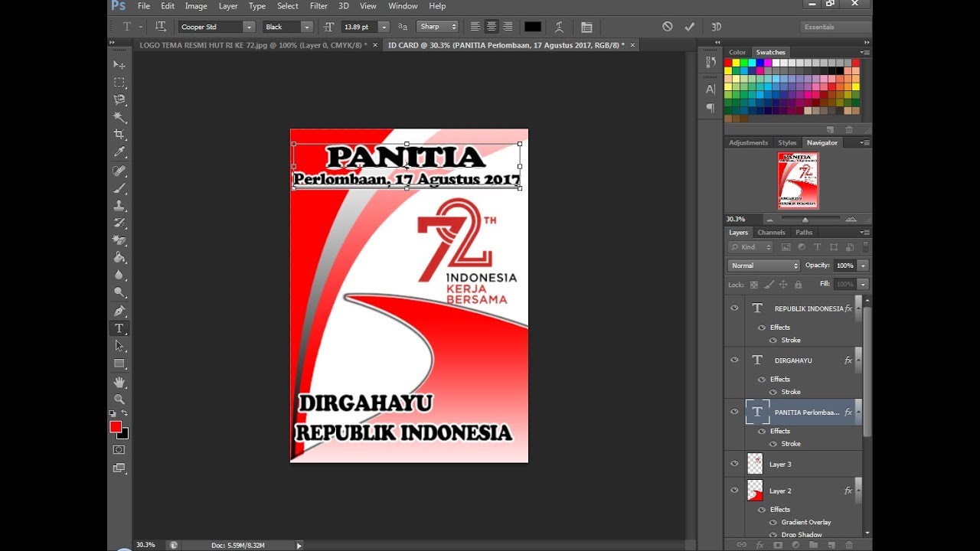The height and width of the screenshot is (551, 980).
Task: Select the Magic Wand tool
Action: pyautogui.click(x=119, y=117)
